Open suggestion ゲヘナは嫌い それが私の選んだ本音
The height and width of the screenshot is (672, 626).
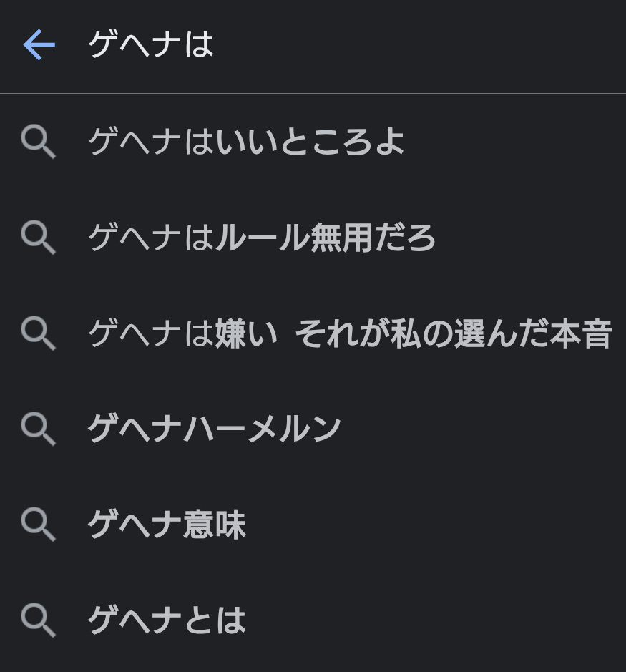349,333
